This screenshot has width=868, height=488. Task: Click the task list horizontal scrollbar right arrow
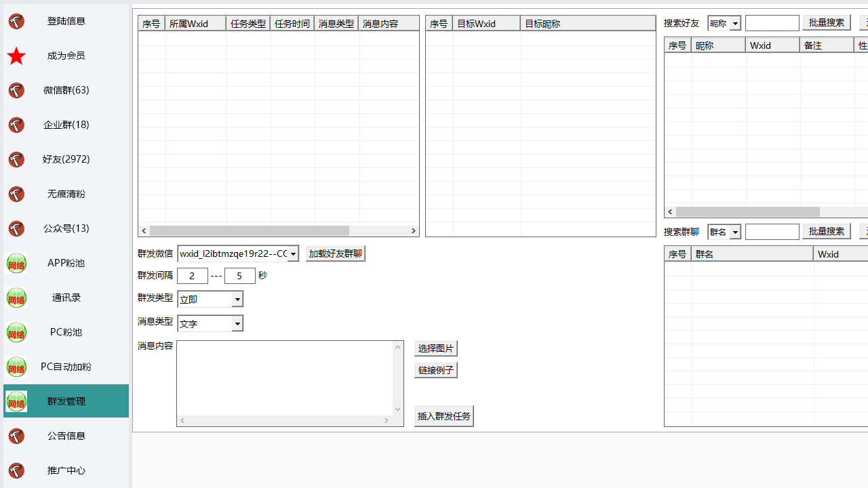[x=413, y=231]
